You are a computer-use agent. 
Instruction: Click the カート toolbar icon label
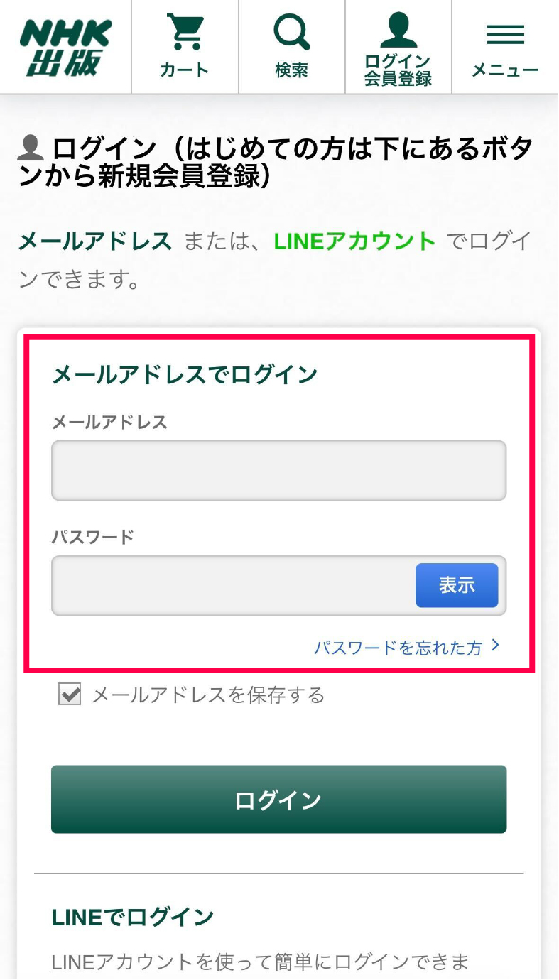[183, 70]
